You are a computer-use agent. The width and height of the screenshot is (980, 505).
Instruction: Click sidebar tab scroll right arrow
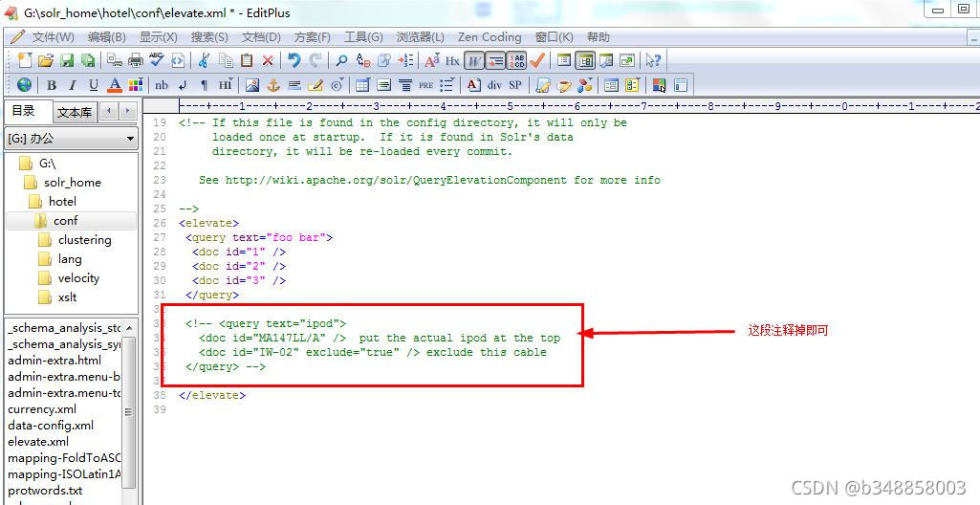pos(127,111)
